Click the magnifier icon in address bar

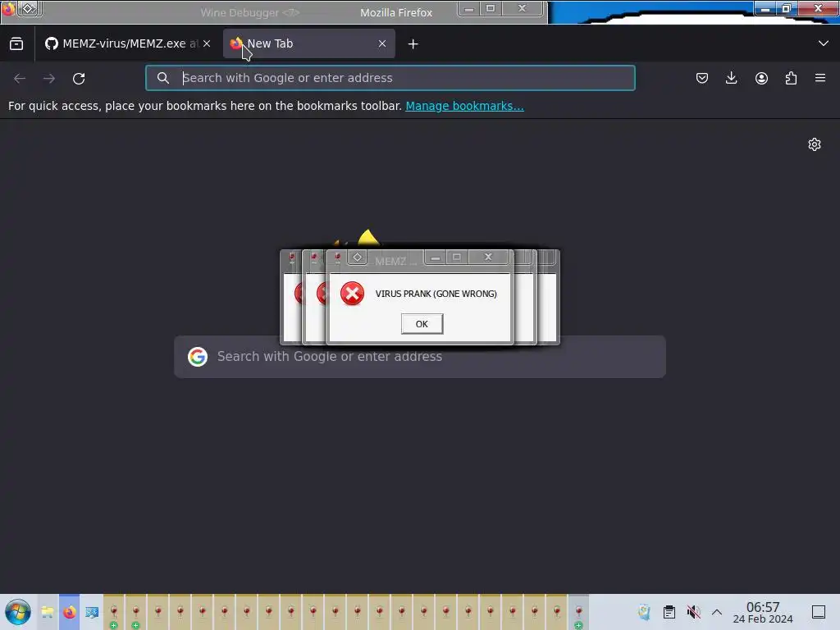coord(163,78)
